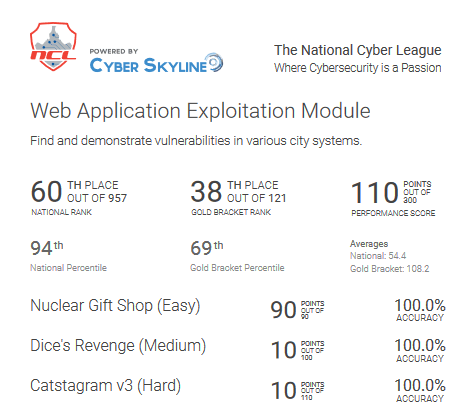Open the Dice's Revenge (Medium) challenge
466x409 pixels.
point(118,346)
